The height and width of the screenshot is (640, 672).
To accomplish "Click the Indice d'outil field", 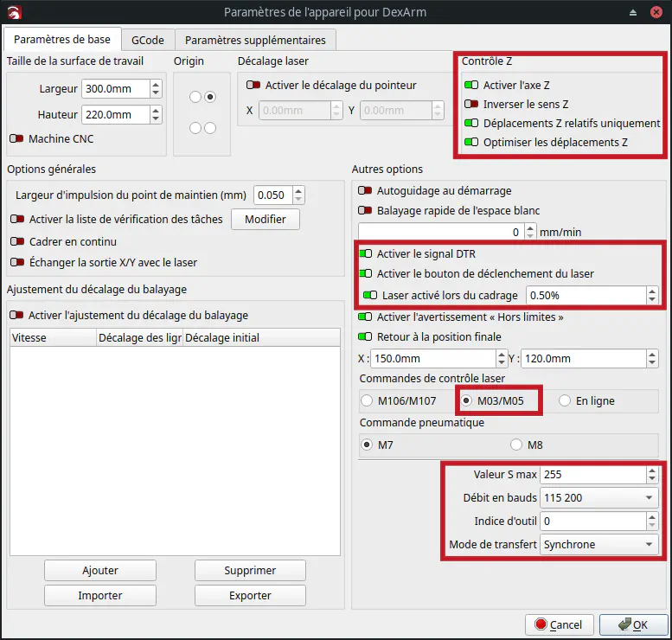I will [x=593, y=522].
